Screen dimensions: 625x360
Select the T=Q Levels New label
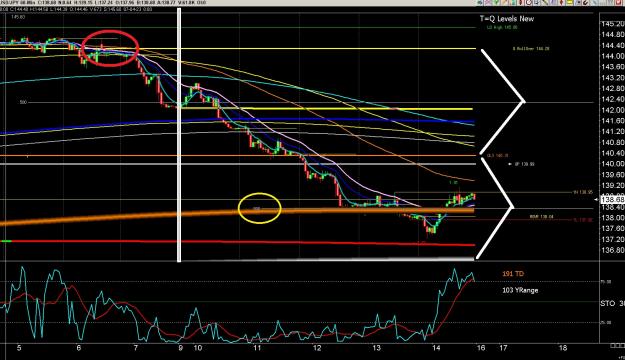coord(507,19)
